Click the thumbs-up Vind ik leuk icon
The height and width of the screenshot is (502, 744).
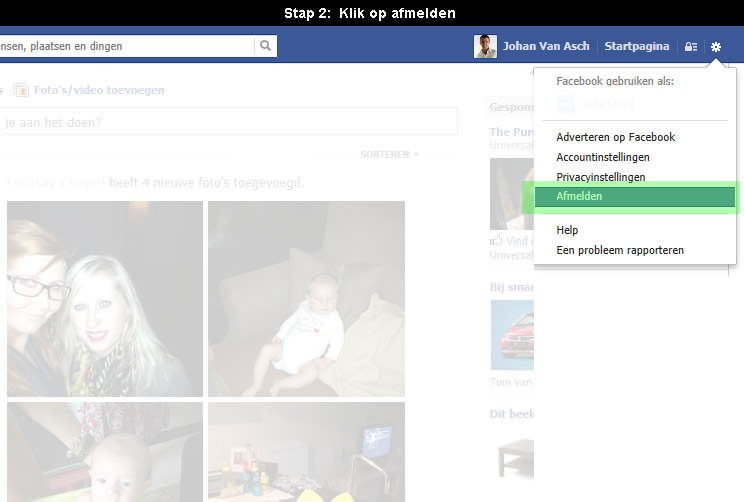click(x=496, y=241)
